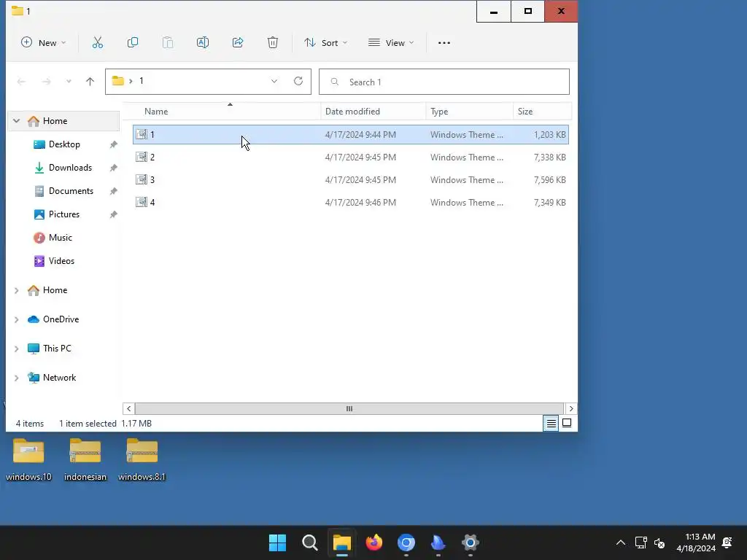Open windows.8.1 zip folder on desktop
The height and width of the screenshot is (560, 747).
[142, 459]
